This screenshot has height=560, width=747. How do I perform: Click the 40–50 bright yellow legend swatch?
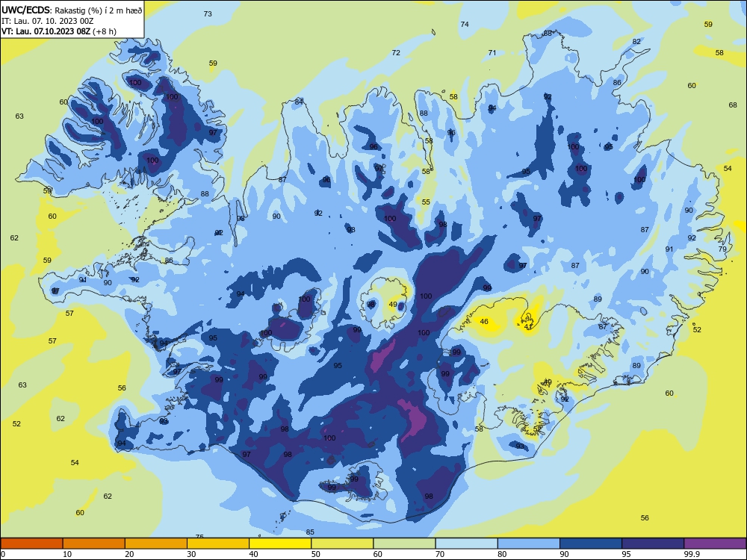tap(280, 544)
